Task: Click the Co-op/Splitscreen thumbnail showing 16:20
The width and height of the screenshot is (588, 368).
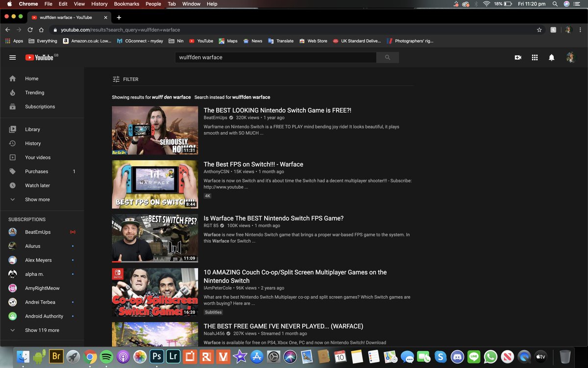Action: click(155, 292)
